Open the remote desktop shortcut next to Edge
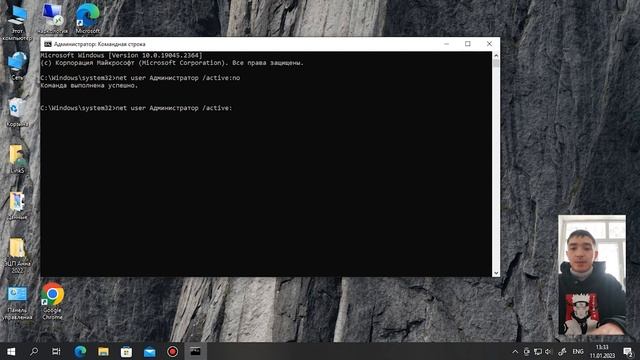 tap(52, 18)
